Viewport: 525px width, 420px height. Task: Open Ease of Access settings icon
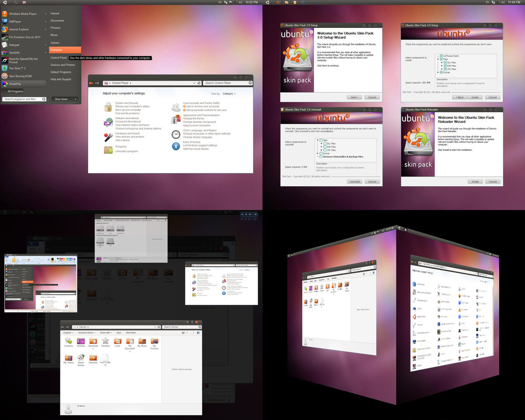click(176, 146)
